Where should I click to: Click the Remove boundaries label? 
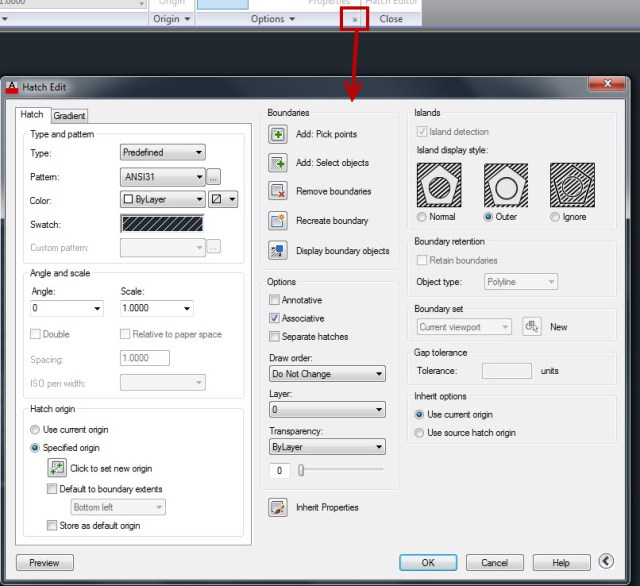click(333, 191)
